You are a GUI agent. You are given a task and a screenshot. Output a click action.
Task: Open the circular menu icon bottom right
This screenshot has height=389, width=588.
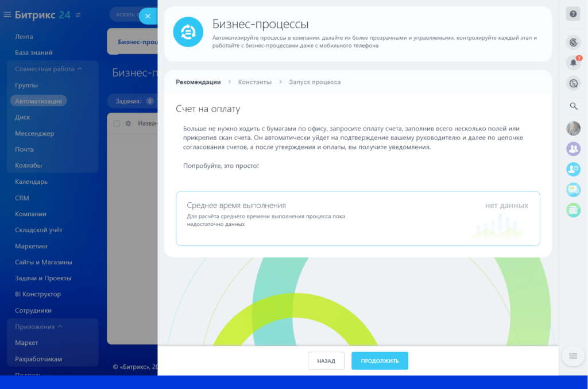click(x=572, y=356)
